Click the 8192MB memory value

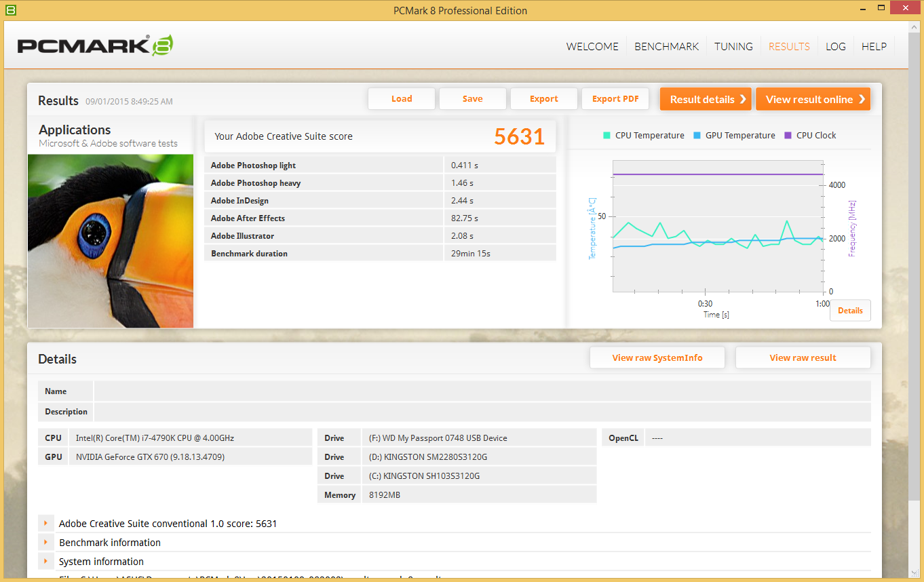click(x=385, y=495)
